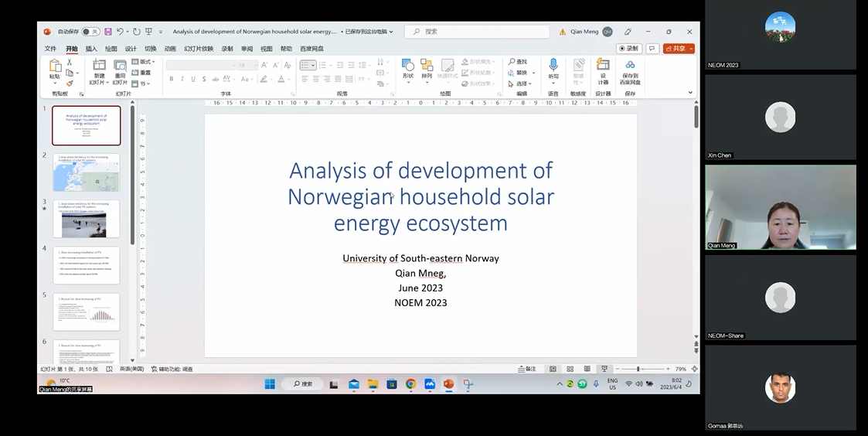
Task: Expand the Layout (版式) dropdown
Action: (143, 62)
